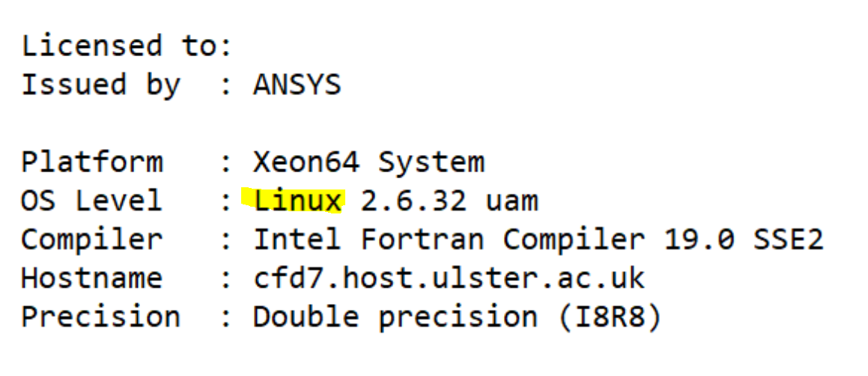Screen dimensions: 868x376
Task: Click the "Precision" row label
Action: click(100, 317)
